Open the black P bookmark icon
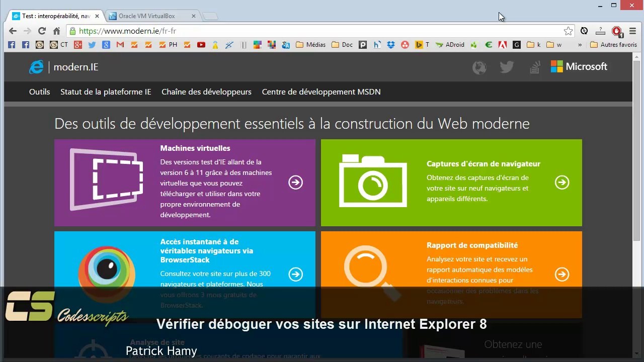 [x=363, y=45]
